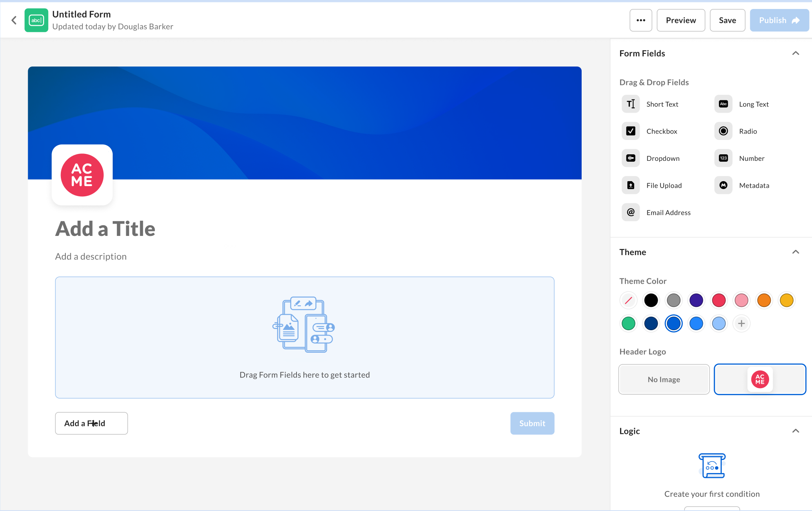Open the three-dots more options menu

click(640, 20)
